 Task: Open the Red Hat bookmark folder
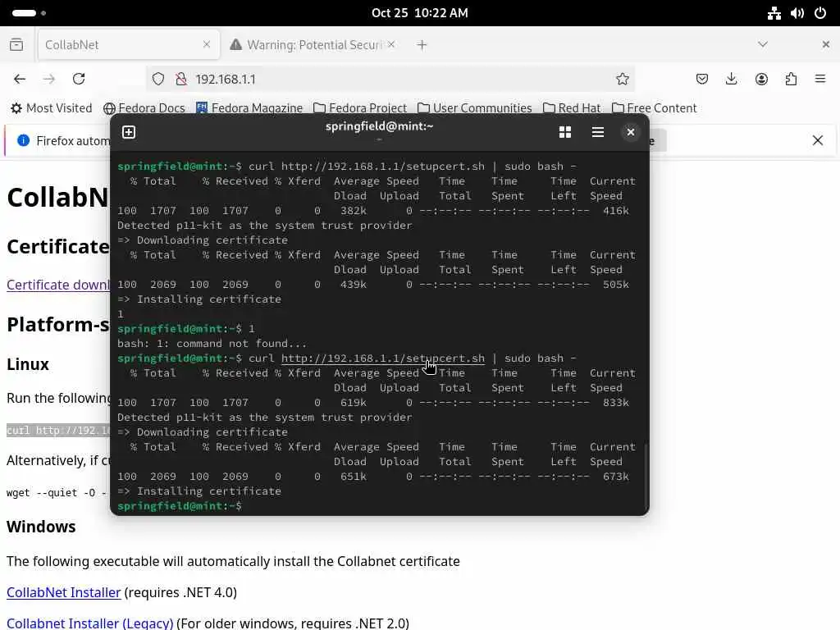(572, 108)
